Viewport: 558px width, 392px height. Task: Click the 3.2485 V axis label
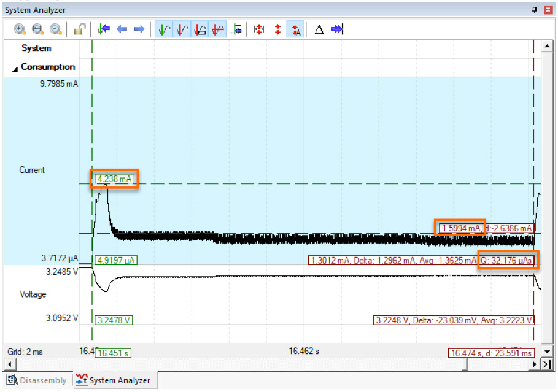(x=62, y=272)
